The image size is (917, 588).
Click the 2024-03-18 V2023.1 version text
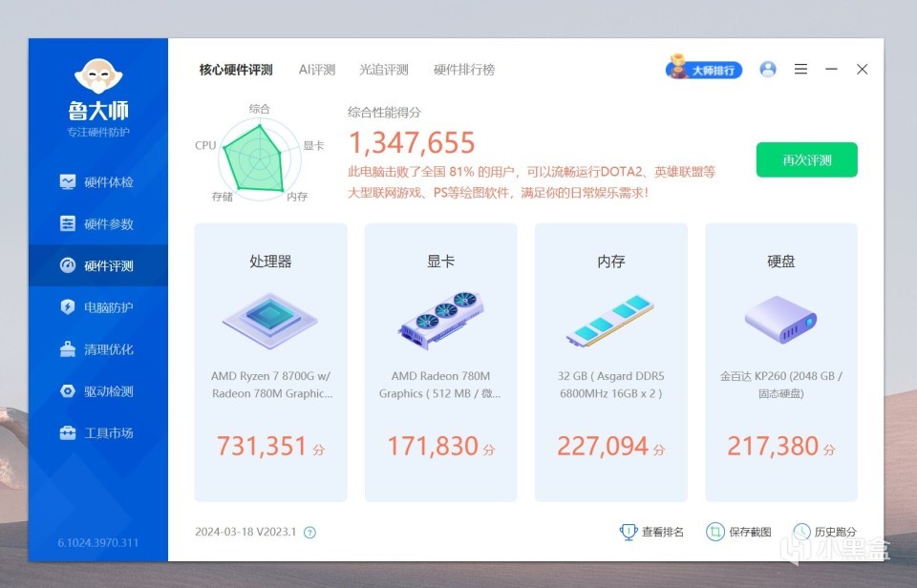[x=245, y=532]
